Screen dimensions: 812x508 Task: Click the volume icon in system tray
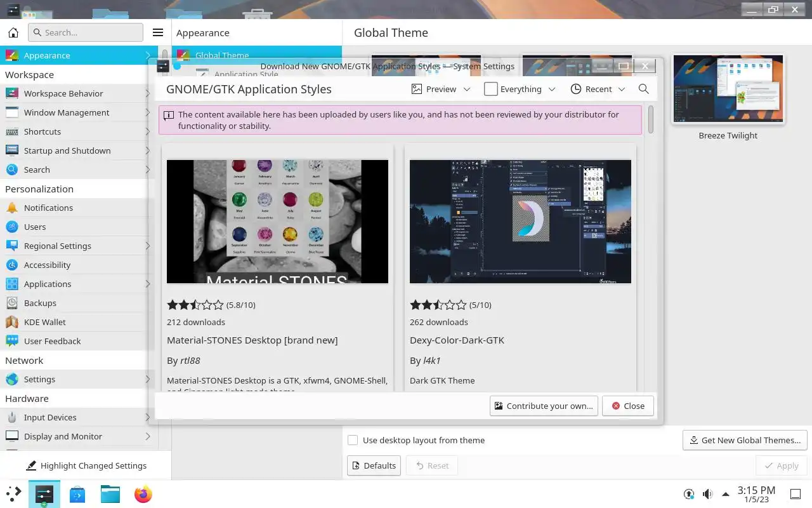click(x=707, y=494)
